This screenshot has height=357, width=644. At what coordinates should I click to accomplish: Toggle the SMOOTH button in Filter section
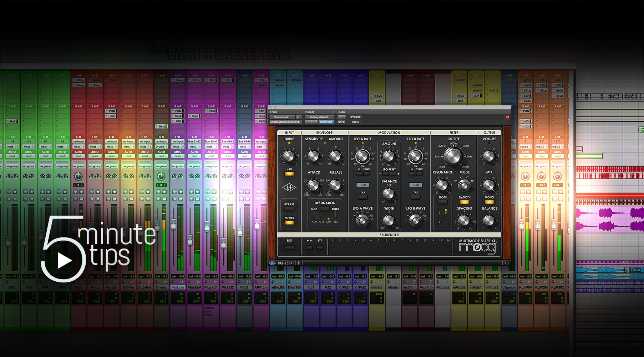(464, 202)
